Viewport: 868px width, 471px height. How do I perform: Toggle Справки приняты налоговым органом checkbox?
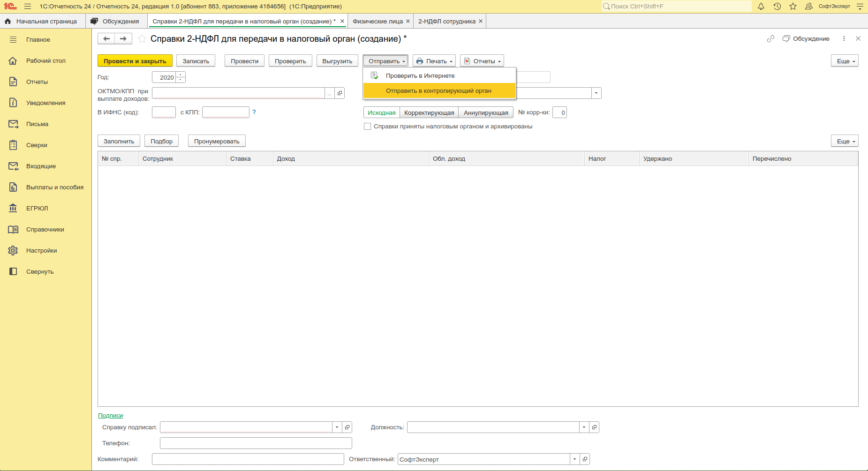[x=368, y=127]
